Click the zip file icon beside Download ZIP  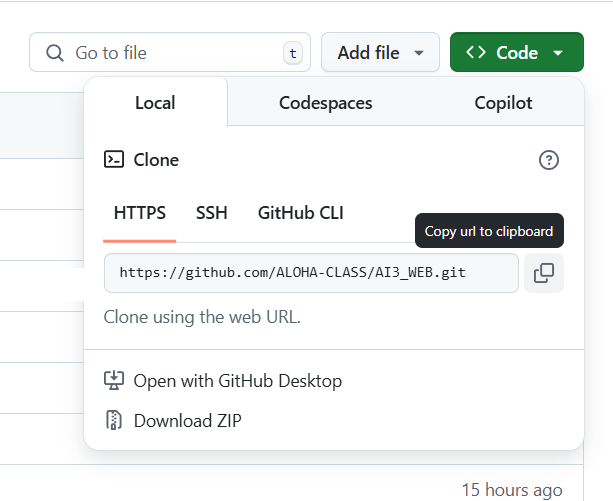click(114, 420)
